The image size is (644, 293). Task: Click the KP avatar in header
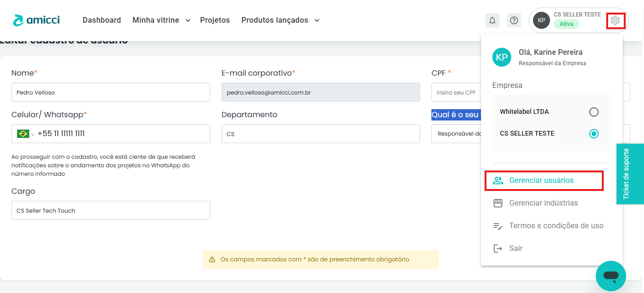click(x=541, y=20)
